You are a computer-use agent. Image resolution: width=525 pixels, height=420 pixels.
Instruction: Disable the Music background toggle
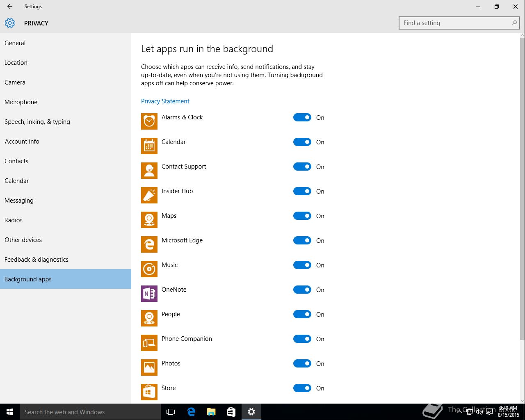click(x=302, y=265)
